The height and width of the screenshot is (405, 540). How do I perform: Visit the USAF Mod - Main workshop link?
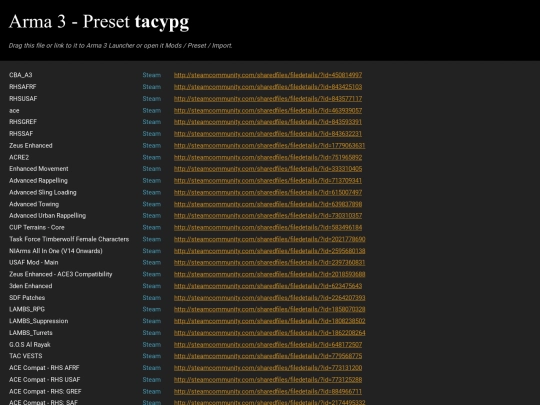269,262
